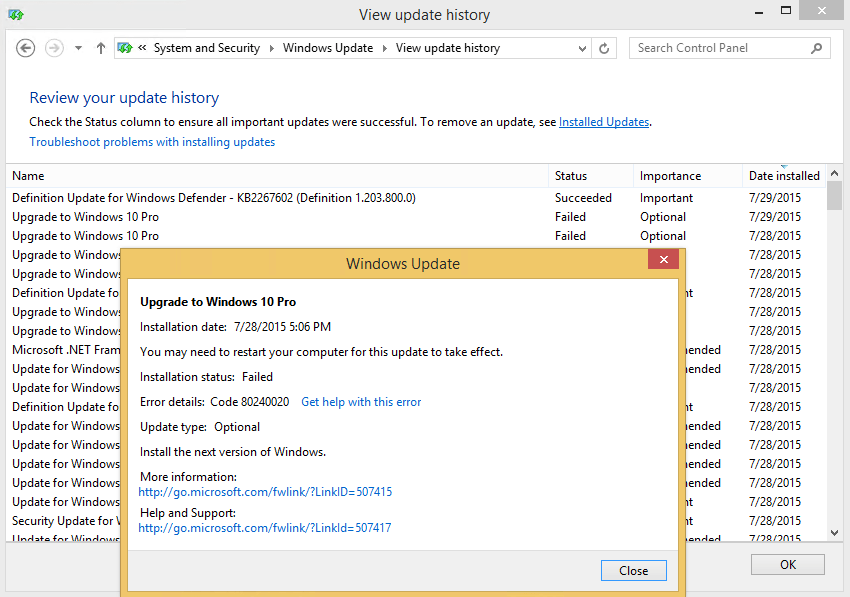Click the Succeeded status cell
Image resolution: width=850 pixels, height=597 pixels.
click(583, 198)
